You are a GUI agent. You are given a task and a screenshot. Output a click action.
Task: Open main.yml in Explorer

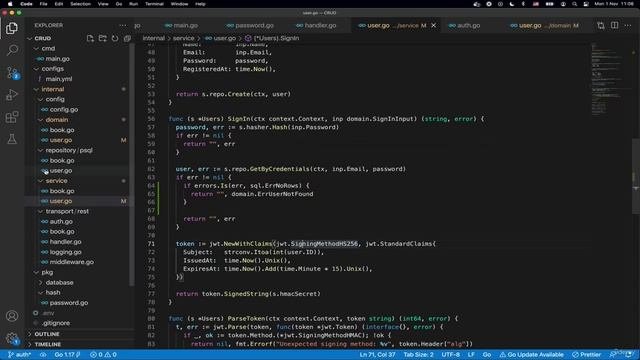[59, 79]
